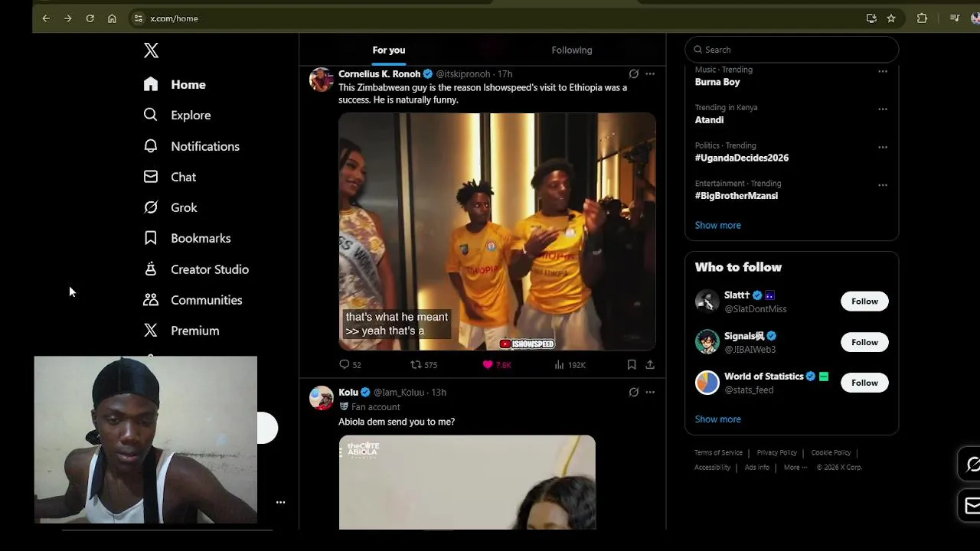Click the Communities people icon
This screenshot has width=980, height=551.
coord(151,299)
